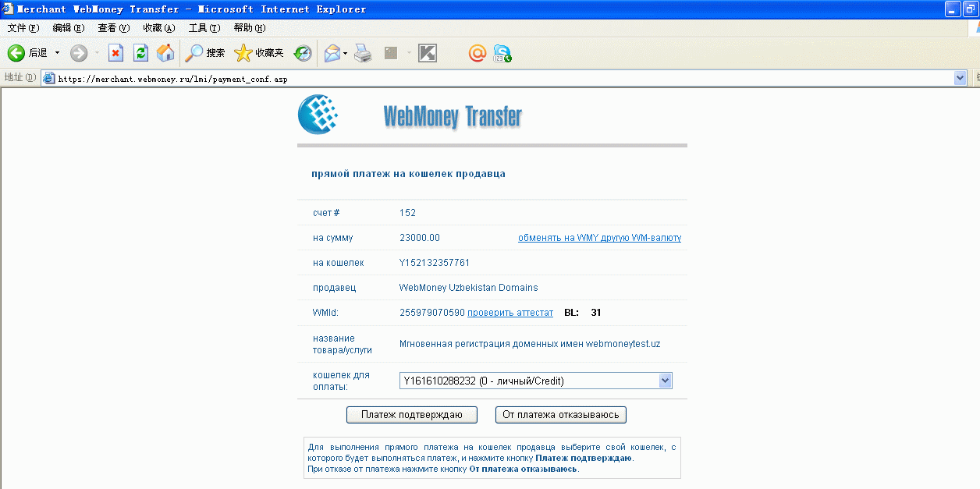Open the 帮助(H) menu

(249, 28)
